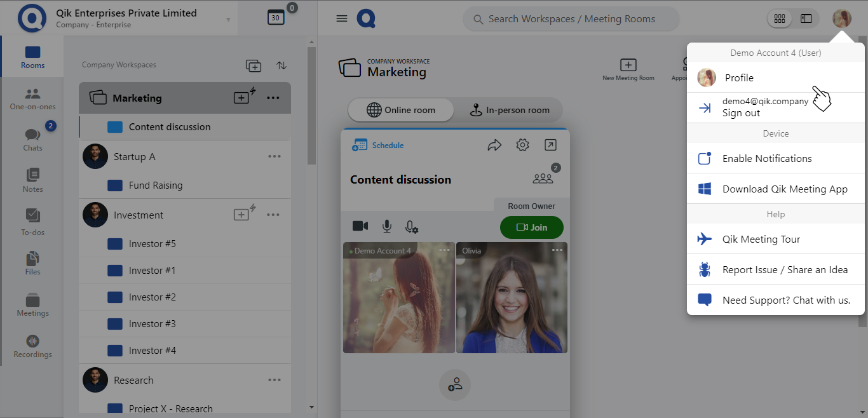
Task: Open Marketing workspace more options
Action: pos(273,98)
